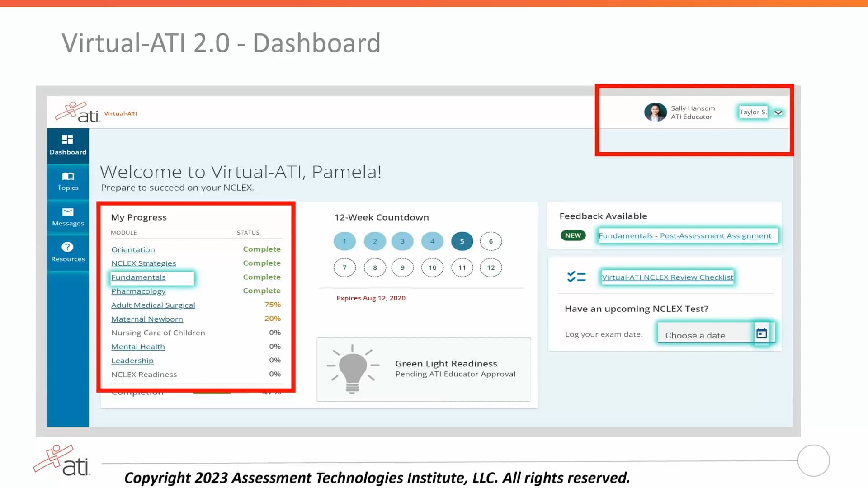This screenshot has height=488, width=868.
Task: Open the Leadership module
Action: point(132,360)
